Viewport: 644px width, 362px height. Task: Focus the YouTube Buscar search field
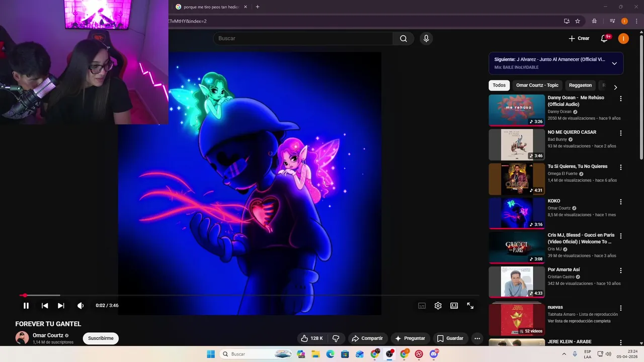click(x=303, y=38)
